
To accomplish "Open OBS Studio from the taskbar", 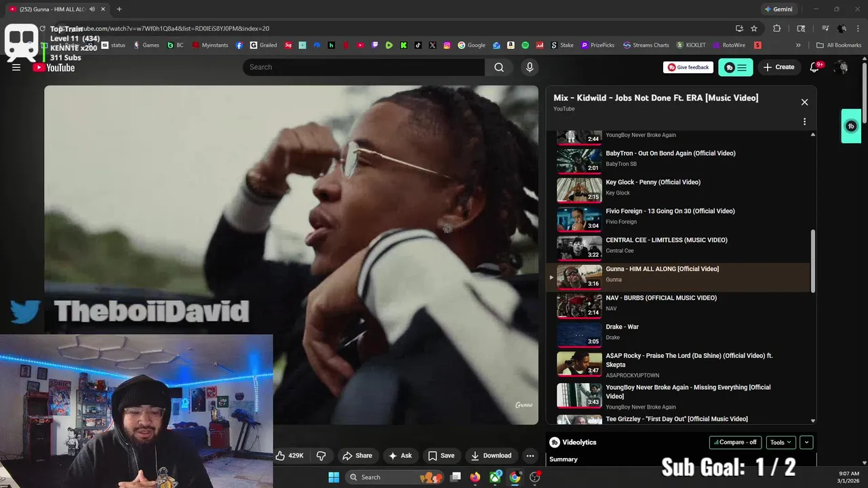I will tap(535, 477).
